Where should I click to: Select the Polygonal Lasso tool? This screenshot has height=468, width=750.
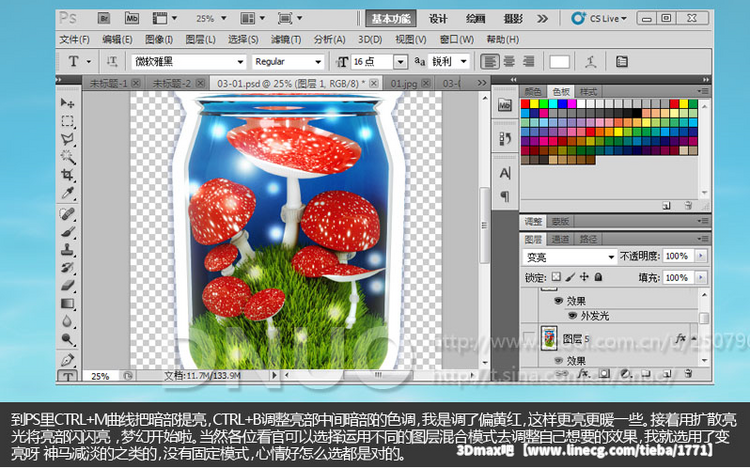click(x=67, y=139)
